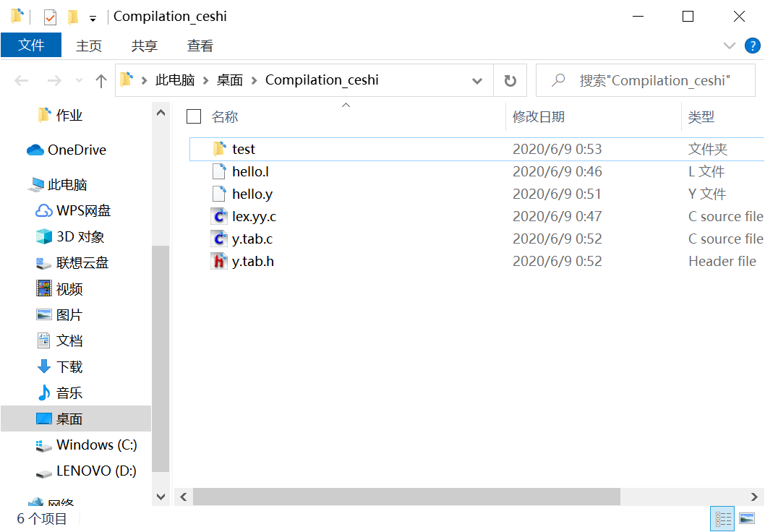Open 联想云盘 in the navigation pane
This screenshot has width=765, height=532.
(x=72, y=263)
